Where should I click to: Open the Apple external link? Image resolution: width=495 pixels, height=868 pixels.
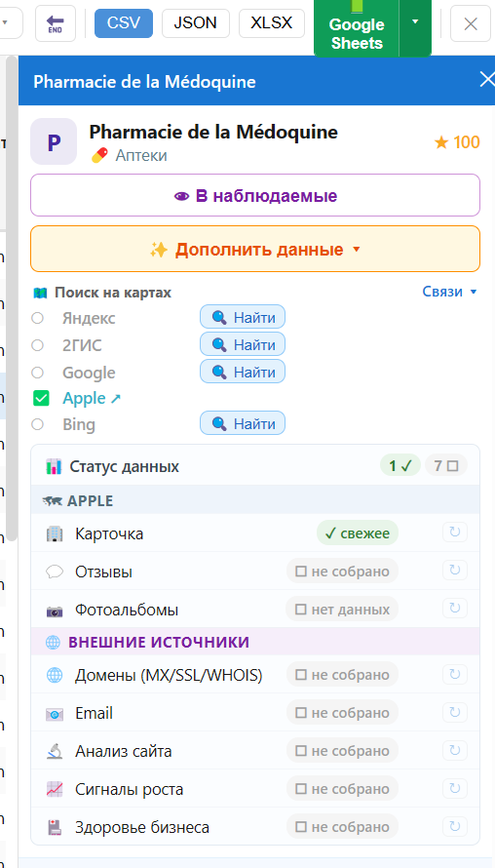click(92, 398)
